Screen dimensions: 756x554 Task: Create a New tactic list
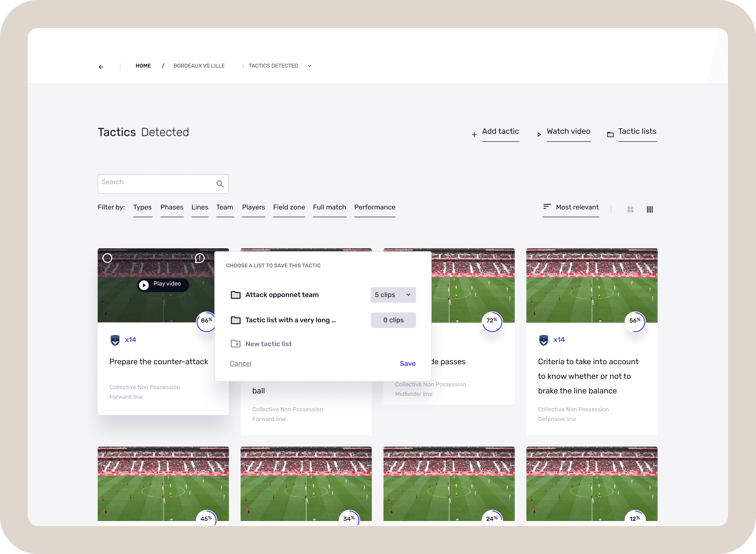click(268, 344)
